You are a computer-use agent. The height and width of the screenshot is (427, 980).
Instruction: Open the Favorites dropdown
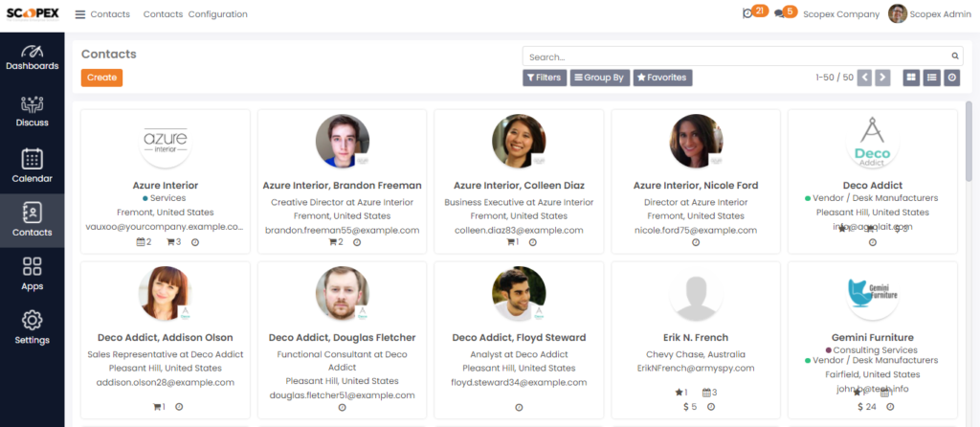[x=661, y=78]
